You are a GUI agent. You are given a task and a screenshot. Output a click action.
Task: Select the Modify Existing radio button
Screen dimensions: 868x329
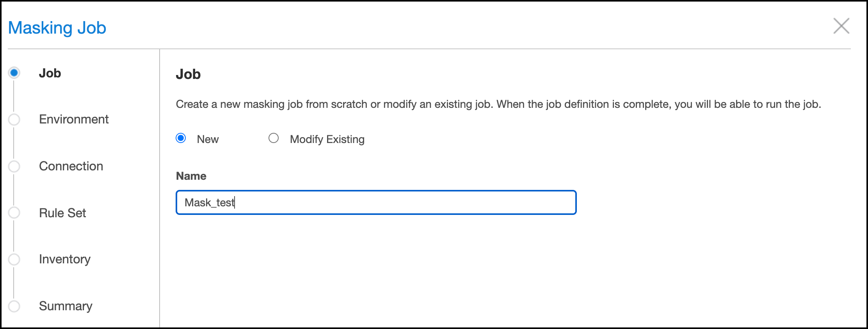pos(274,138)
